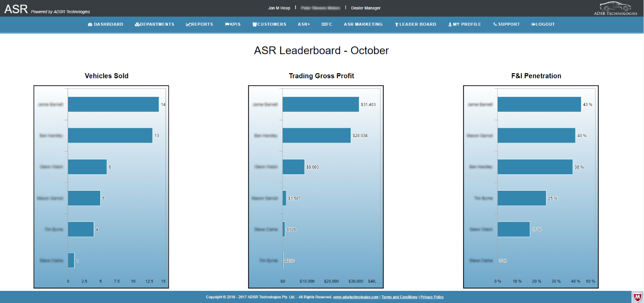Open My Profile via user icon
This screenshot has height=303, width=644.
point(450,24)
